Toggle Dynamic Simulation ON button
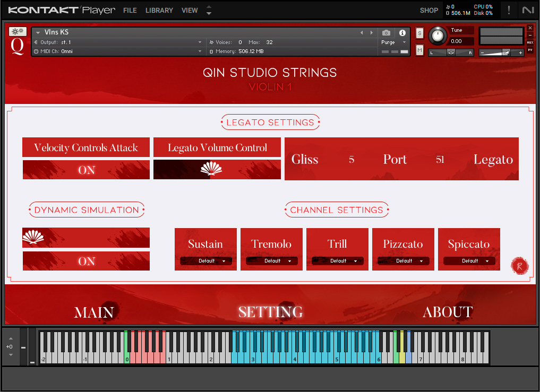 [86, 261]
